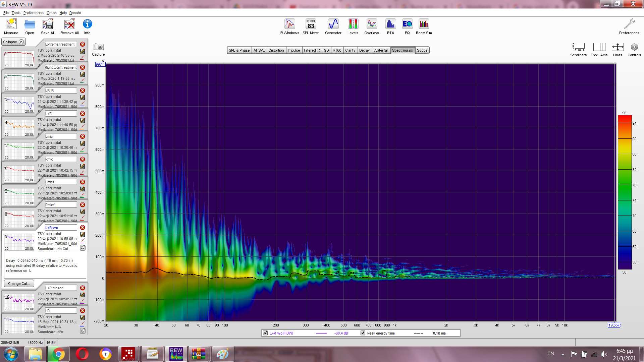Switch to the Waterfall tab
The height and width of the screenshot is (362, 644).
tap(381, 50)
